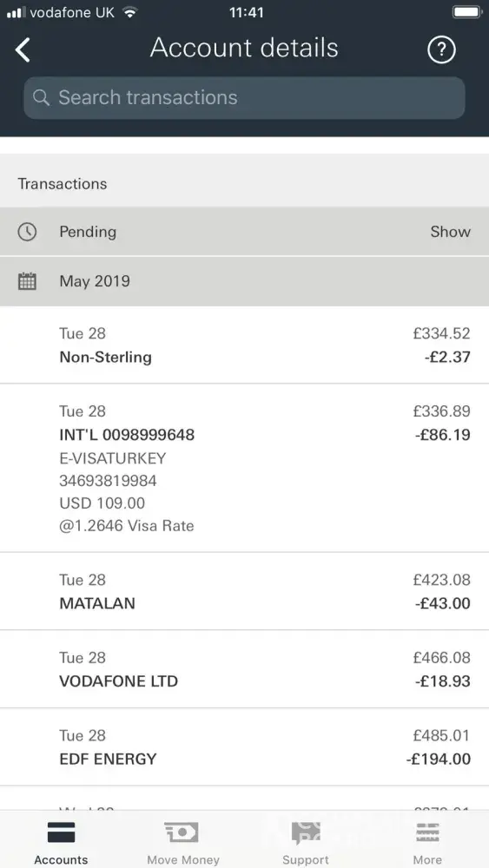
Task: Switch to the Move Money tab label
Action: 182,859
